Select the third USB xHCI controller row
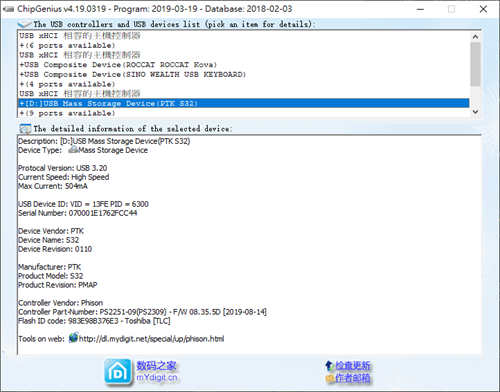The height and width of the screenshot is (392, 500). pos(243,94)
